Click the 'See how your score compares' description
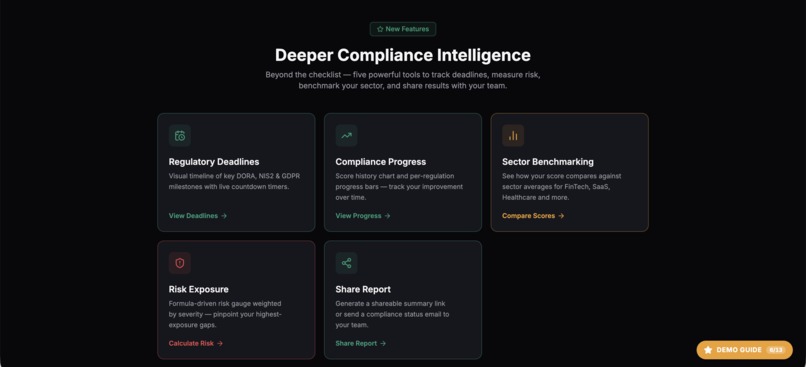Image resolution: width=806 pixels, height=367 pixels. (562, 187)
